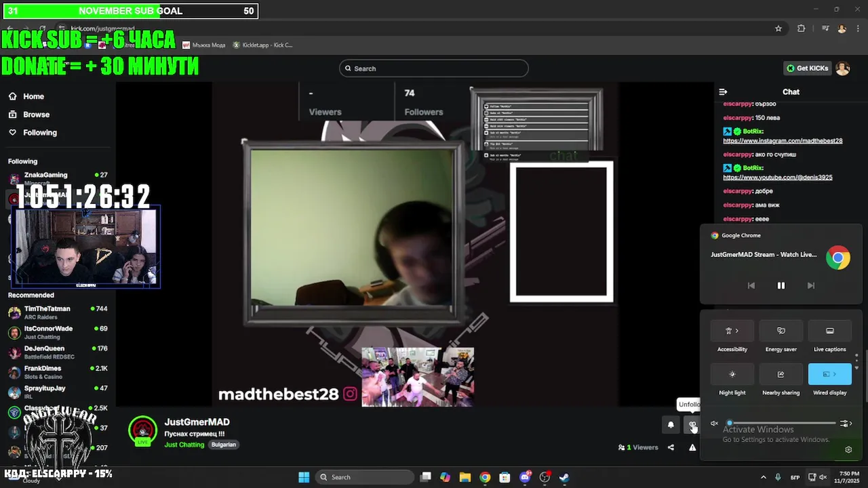Click the Just Chatting category link
This screenshot has width=868, height=488.
[x=184, y=445]
